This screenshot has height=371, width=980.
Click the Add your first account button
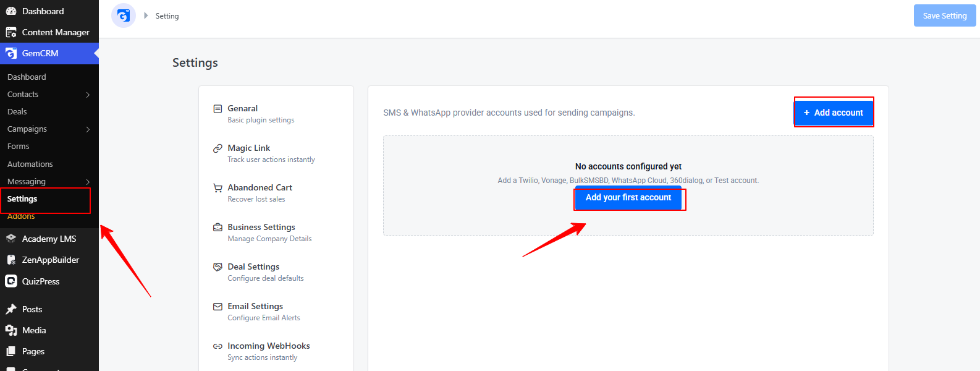[628, 197]
